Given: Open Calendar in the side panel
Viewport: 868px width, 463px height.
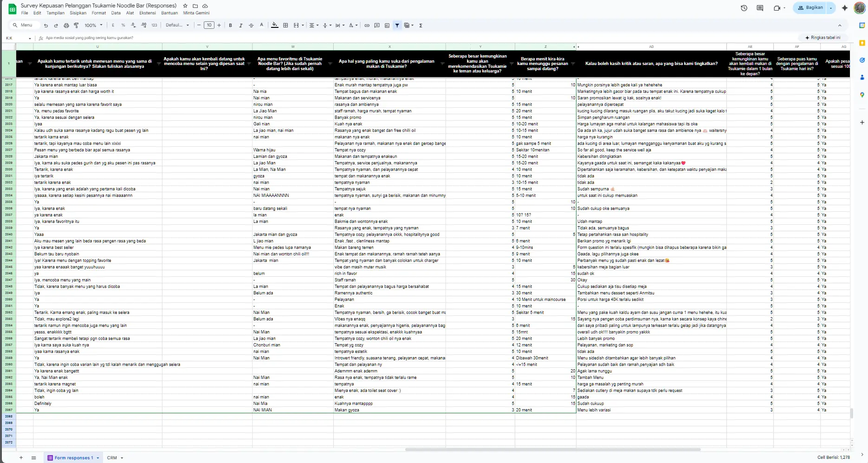Looking at the screenshot, I should click(x=862, y=26).
